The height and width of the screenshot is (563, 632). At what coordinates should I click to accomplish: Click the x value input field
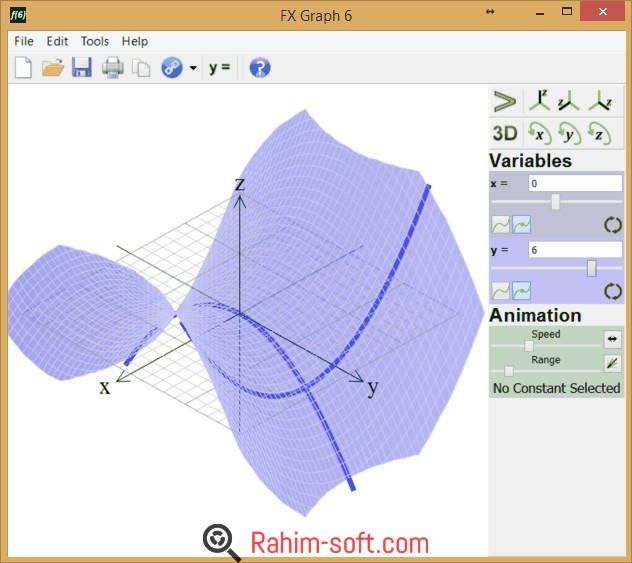(575, 183)
